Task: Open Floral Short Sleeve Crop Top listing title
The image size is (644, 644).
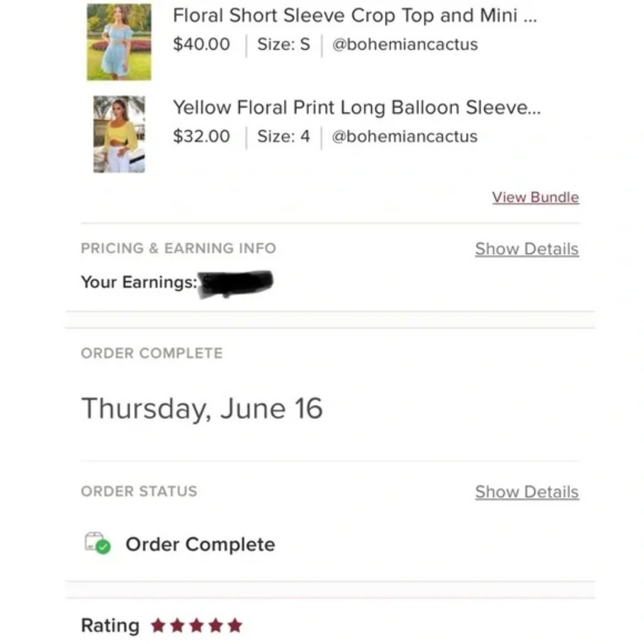Action: (x=354, y=16)
